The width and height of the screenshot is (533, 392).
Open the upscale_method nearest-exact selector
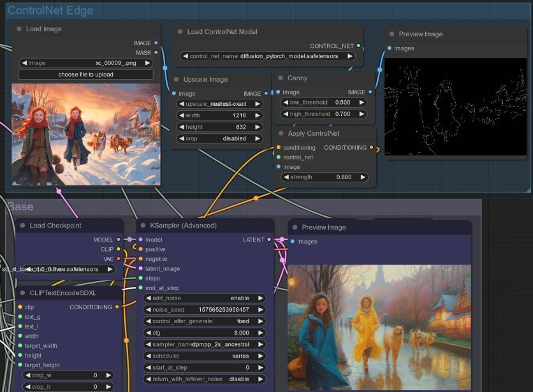[x=219, y=104]
